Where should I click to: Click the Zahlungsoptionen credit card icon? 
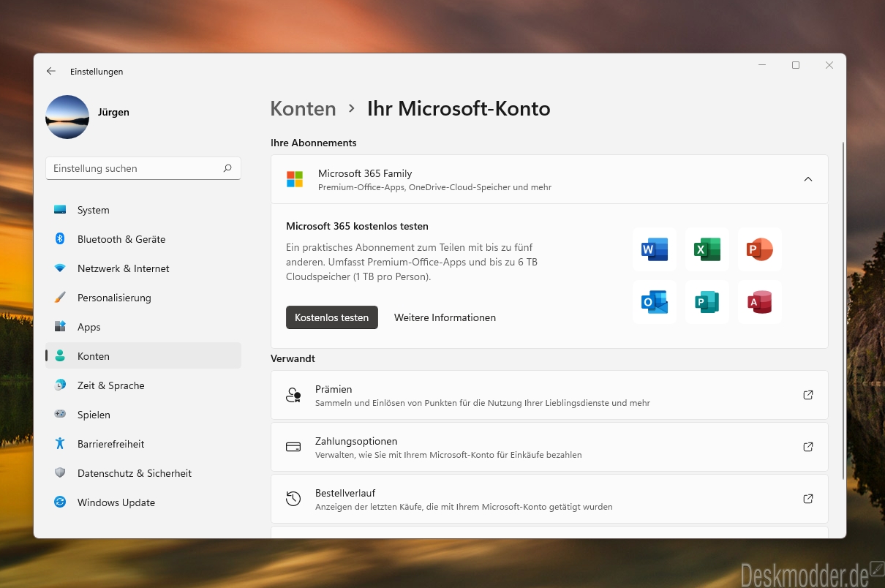pyautogui.click(x=293, y=447)
